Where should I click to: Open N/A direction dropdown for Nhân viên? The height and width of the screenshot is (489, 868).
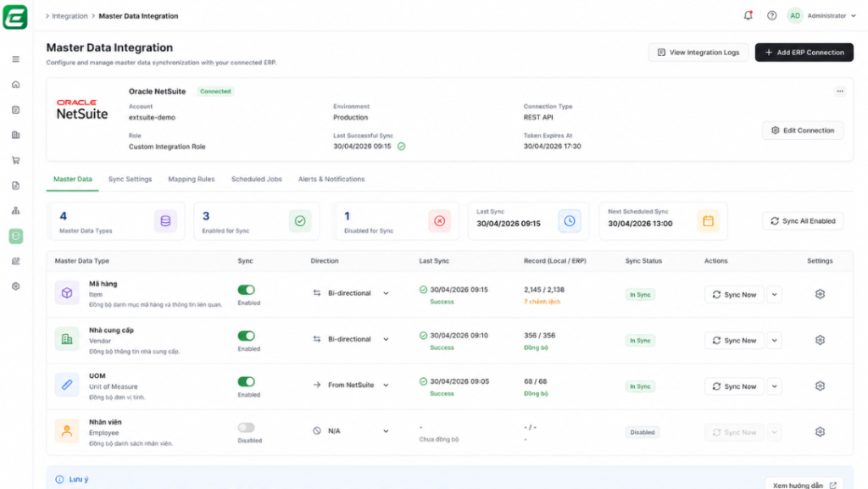click(x=351, y=431)
